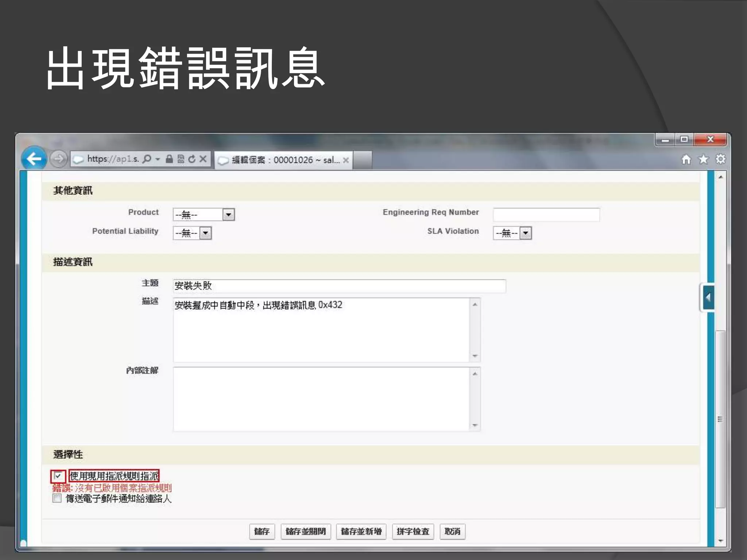
Task: Open the browser tools gear icon
Action: click(720, 159)
